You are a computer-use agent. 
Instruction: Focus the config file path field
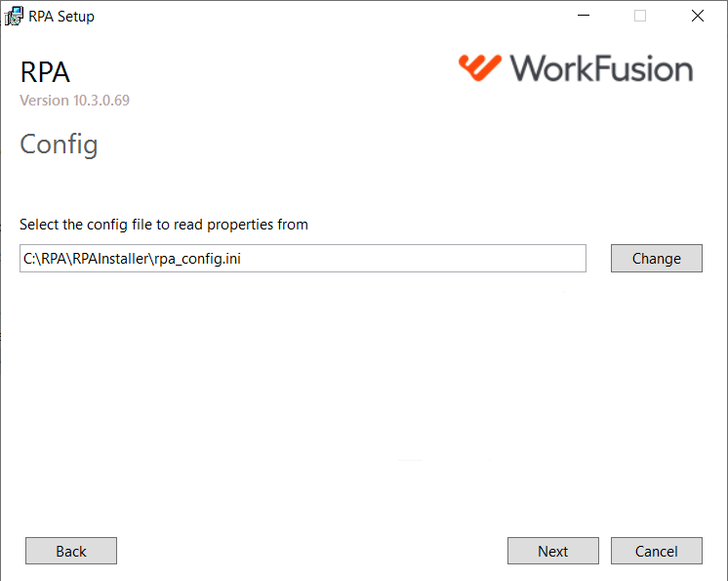303,258
